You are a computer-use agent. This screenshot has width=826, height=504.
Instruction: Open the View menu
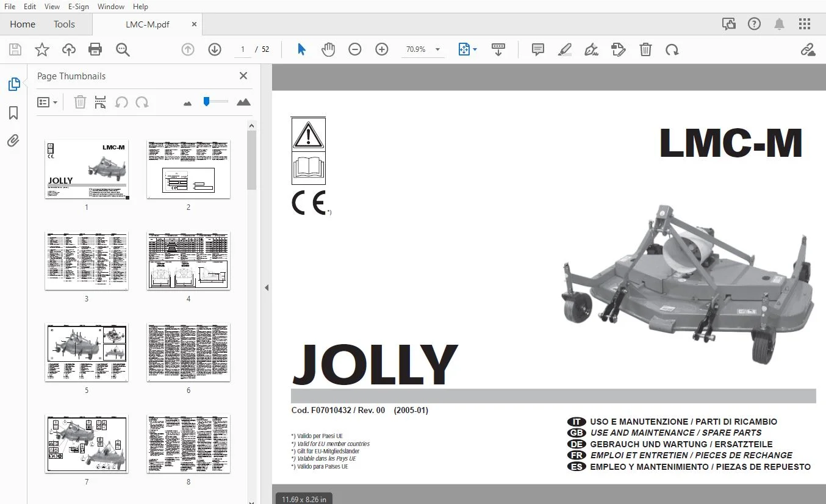tap(52, 6)
